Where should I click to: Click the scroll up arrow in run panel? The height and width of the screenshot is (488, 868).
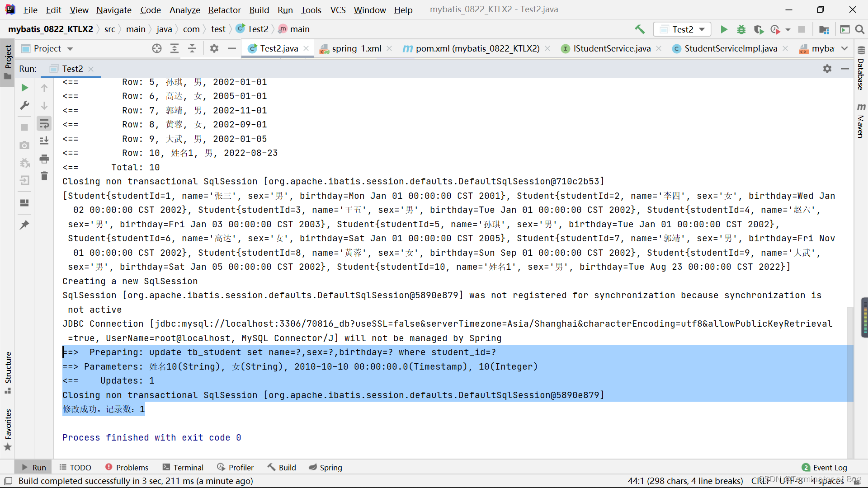pyautogui.click(x=45, y=87)
